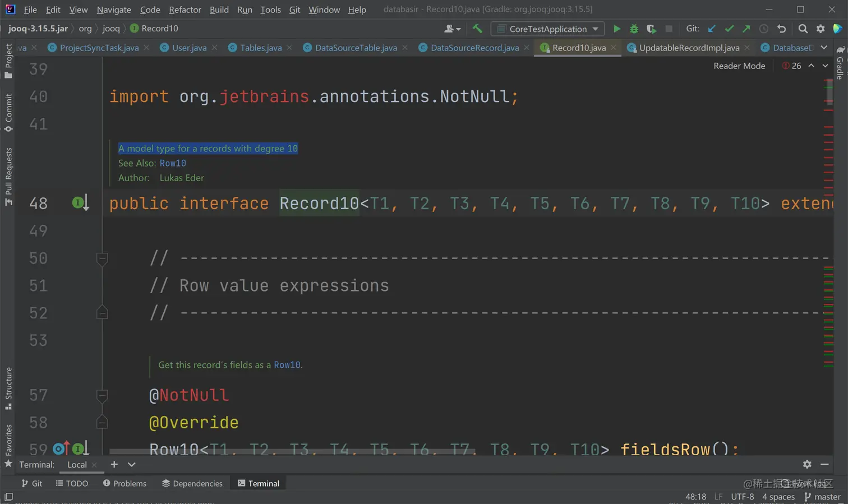
Task: Run with Coverage using the shield icon
Action: (651, 29)
